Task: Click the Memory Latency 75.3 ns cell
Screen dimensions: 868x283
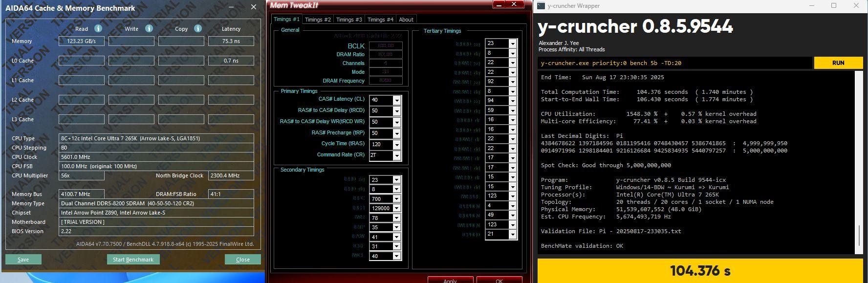Action: click(x=231, y=42)
